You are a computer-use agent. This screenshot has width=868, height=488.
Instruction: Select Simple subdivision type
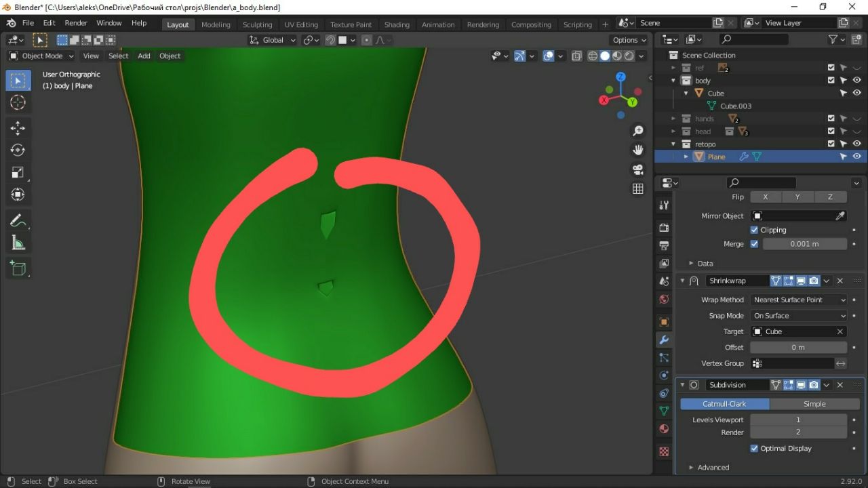814,404
